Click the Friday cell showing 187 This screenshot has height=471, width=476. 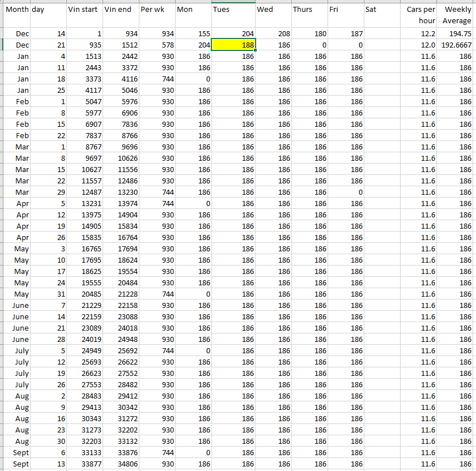tap(346, 34)
